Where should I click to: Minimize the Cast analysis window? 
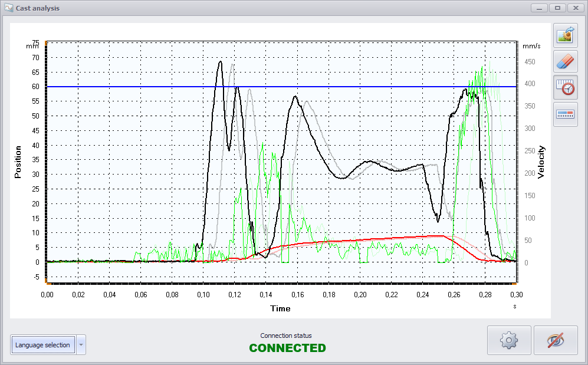click(538, 8)
